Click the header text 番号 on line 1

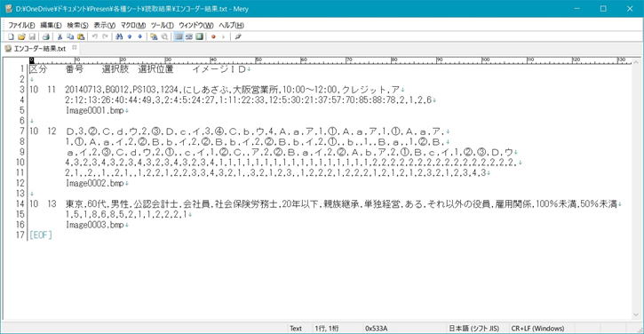(75, 69)
